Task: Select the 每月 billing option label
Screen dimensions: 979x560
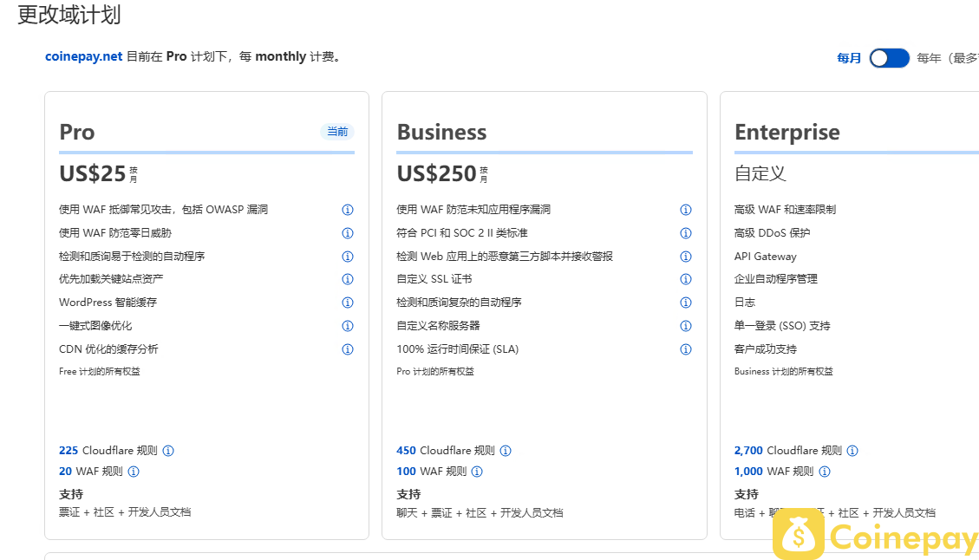Action: click(849, 58)
